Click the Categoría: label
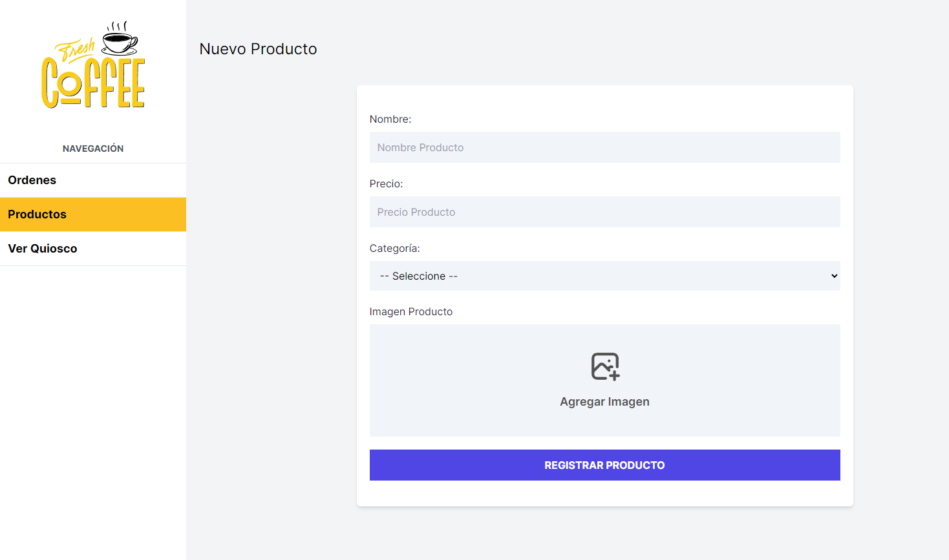This screenshot has height=560, width=949. pyautogui.click(x=394, y=249)
